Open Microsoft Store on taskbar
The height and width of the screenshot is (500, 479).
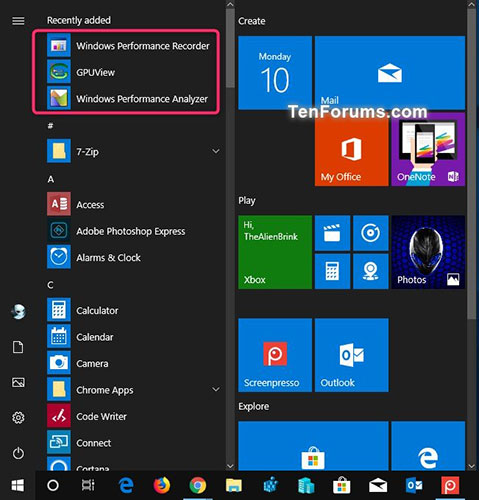click(342, 485)
